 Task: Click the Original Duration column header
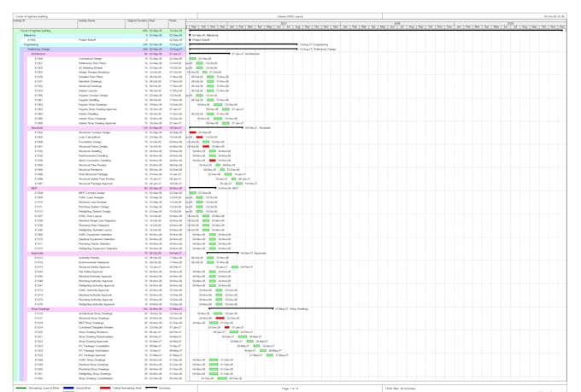pos(137,24)
